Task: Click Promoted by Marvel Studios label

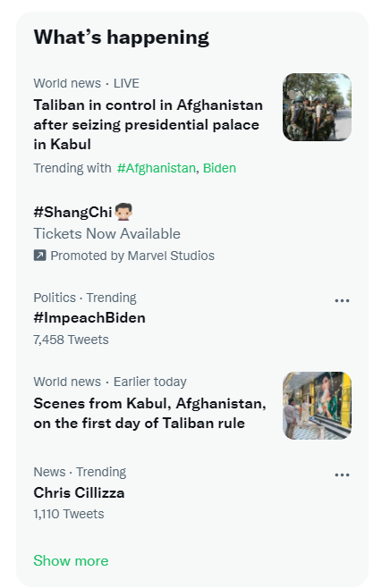Action: click(x=132, y=256)
